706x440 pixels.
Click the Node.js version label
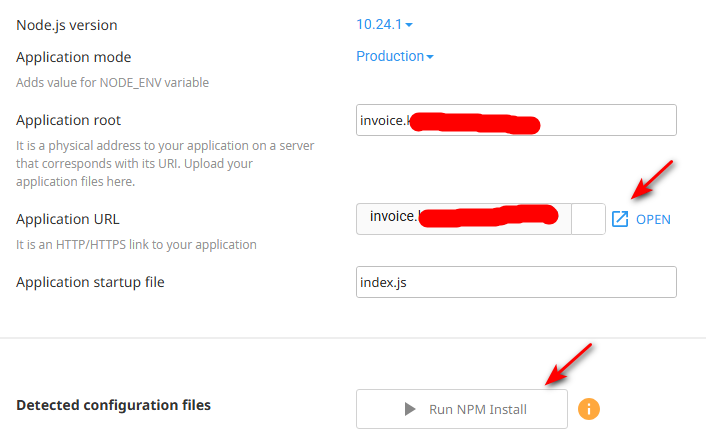[73, 24]
